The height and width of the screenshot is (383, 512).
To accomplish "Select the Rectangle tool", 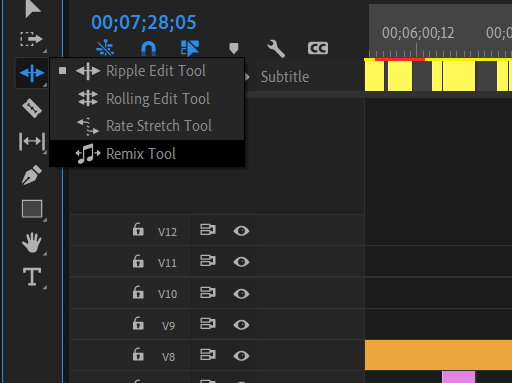I will tap(32, 209).
